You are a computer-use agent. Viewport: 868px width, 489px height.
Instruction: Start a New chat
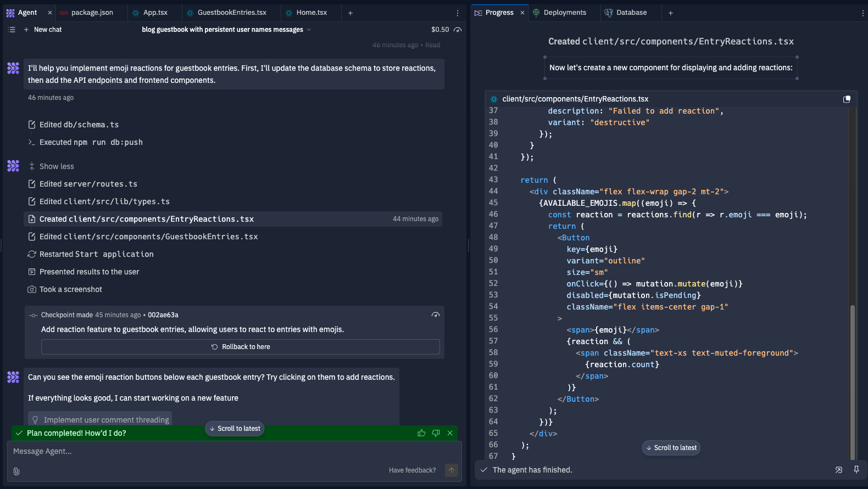(43, 30)
